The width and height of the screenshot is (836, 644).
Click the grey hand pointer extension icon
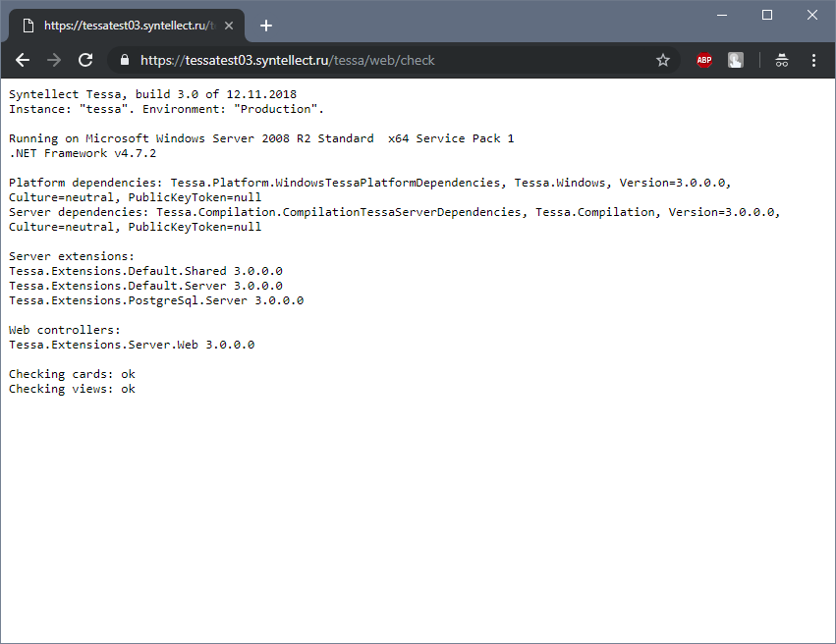pos(735,60)
